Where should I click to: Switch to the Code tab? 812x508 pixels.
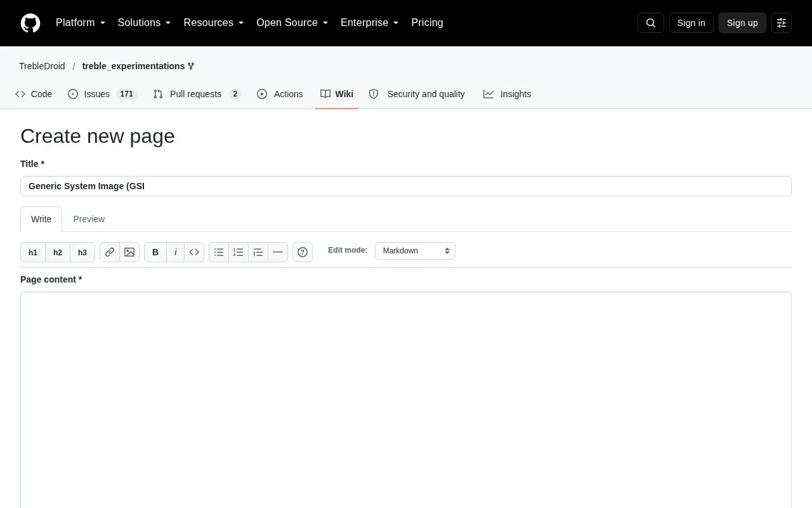pos(34,94)
